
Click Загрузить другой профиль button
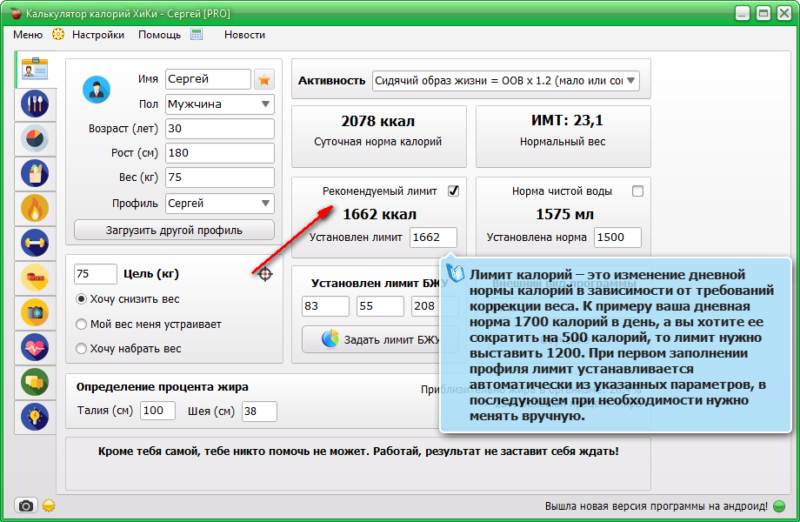pyautogui.click(x=174, y=230)
